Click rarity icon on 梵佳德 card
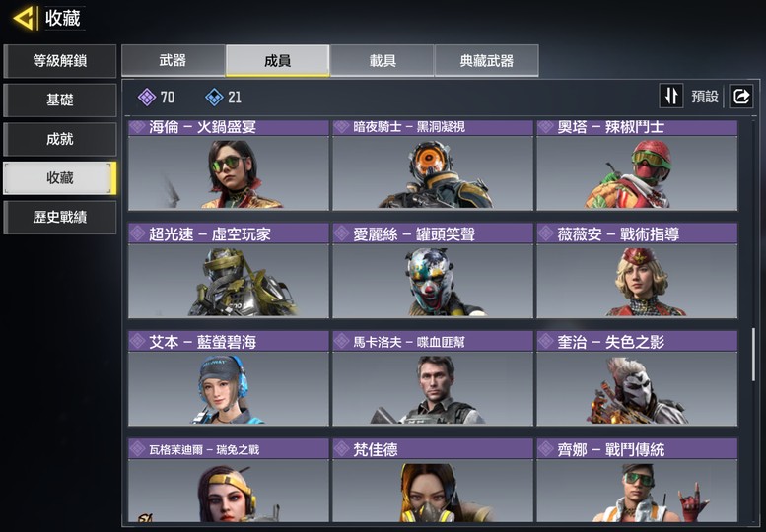Image resolution: width=766 pixels, height=532 pixels. point(342,448)
